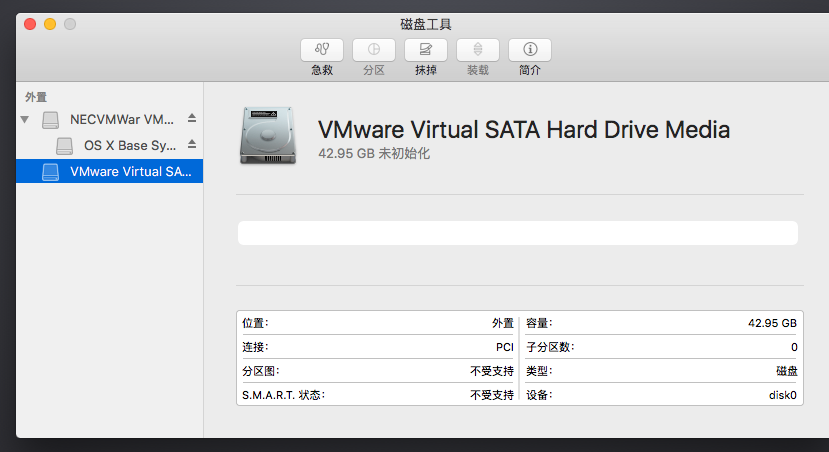Collapse the NECVMWar disk disclosure triangle
Image resolution: width=829 pixels, height=452 pixels.
pyautogui.click(x=25, y=120)
